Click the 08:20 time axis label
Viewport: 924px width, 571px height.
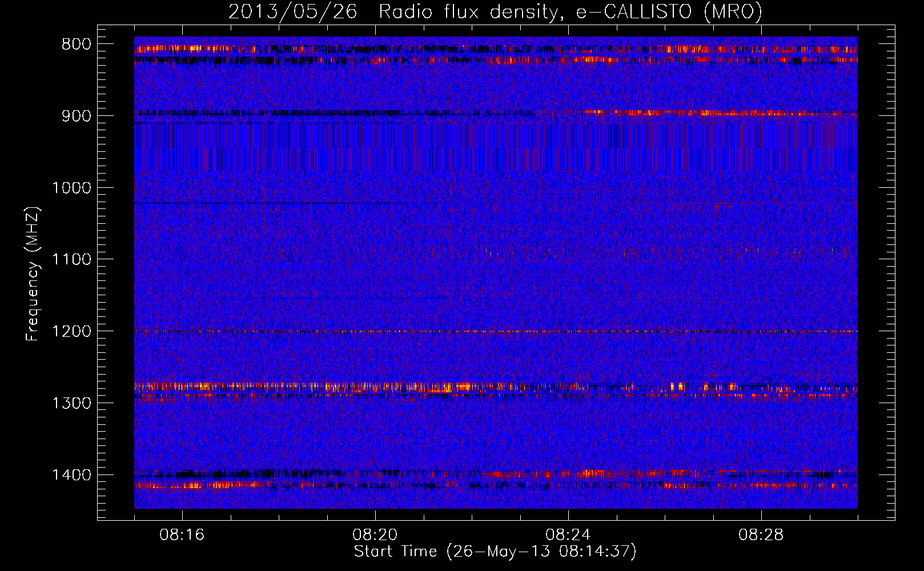(x=375, y=535)
